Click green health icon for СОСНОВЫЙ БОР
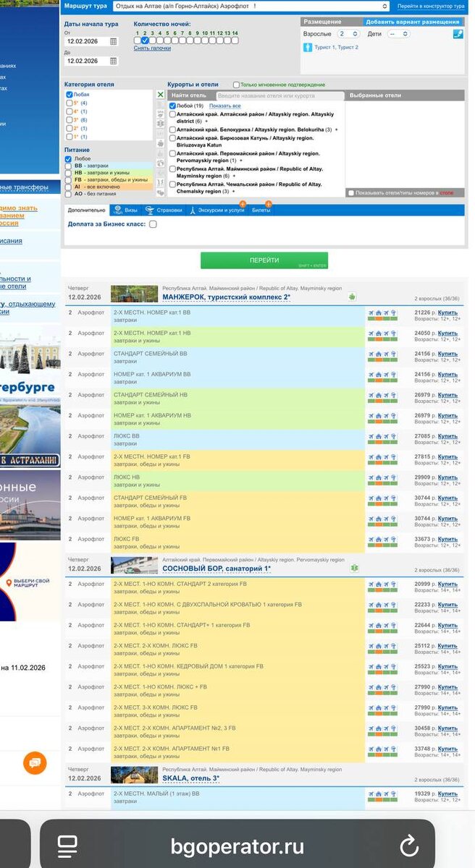475x868 pixels. click(353, 569)
